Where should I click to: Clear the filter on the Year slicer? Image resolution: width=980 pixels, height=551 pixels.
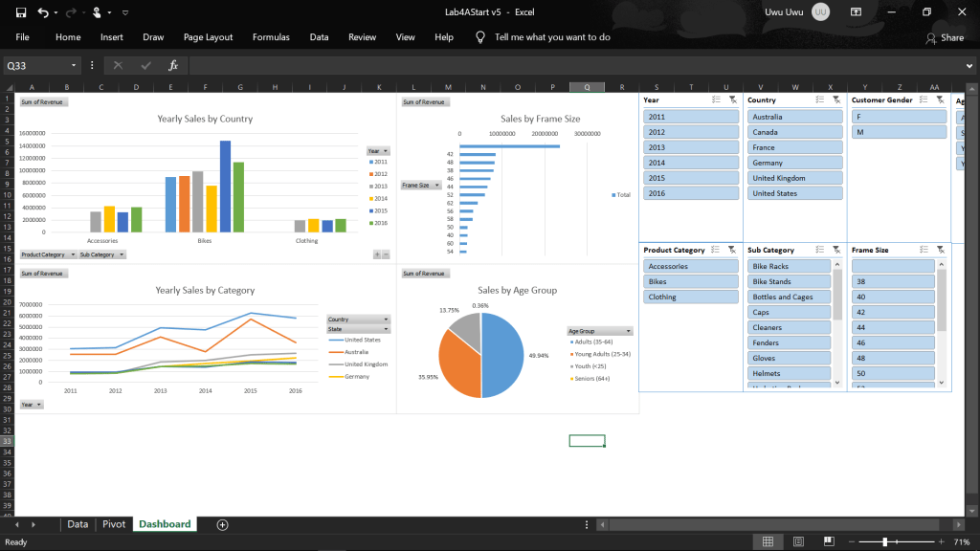coord(731,99)
